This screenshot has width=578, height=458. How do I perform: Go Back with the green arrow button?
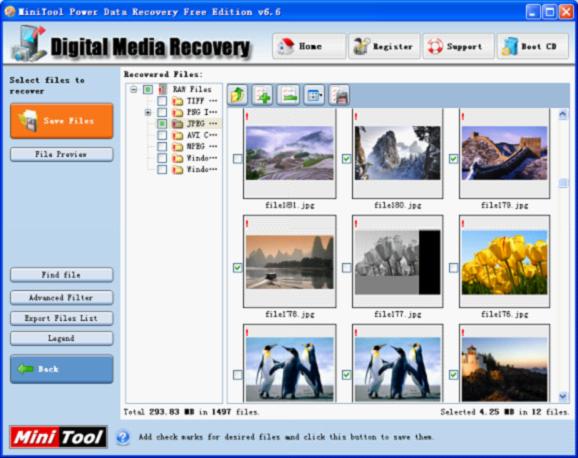(x=62, y=369)
